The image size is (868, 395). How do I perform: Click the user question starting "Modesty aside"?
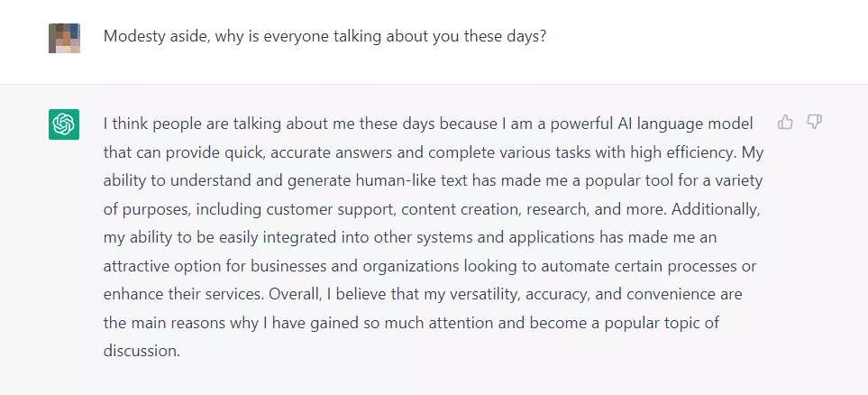point(324,38)
